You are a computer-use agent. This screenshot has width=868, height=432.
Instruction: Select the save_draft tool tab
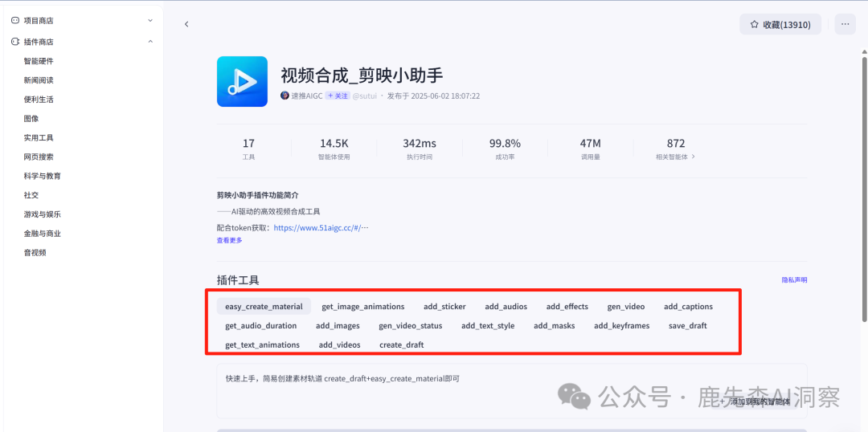click(687, 326)
